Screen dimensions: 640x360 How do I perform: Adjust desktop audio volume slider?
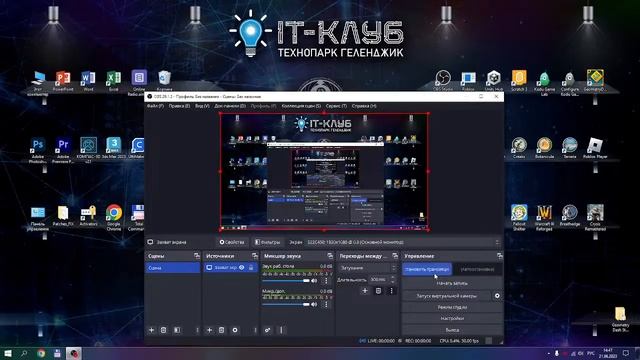coord(286,281)
